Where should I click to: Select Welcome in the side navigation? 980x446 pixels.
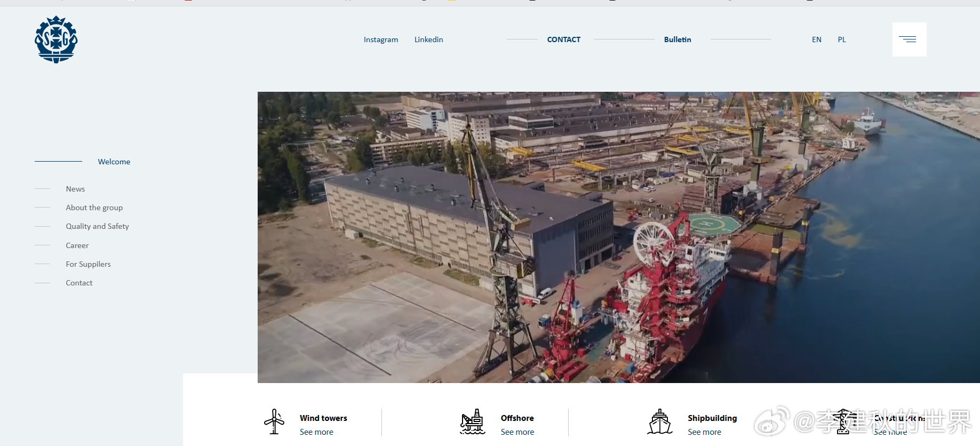[114, 162]
